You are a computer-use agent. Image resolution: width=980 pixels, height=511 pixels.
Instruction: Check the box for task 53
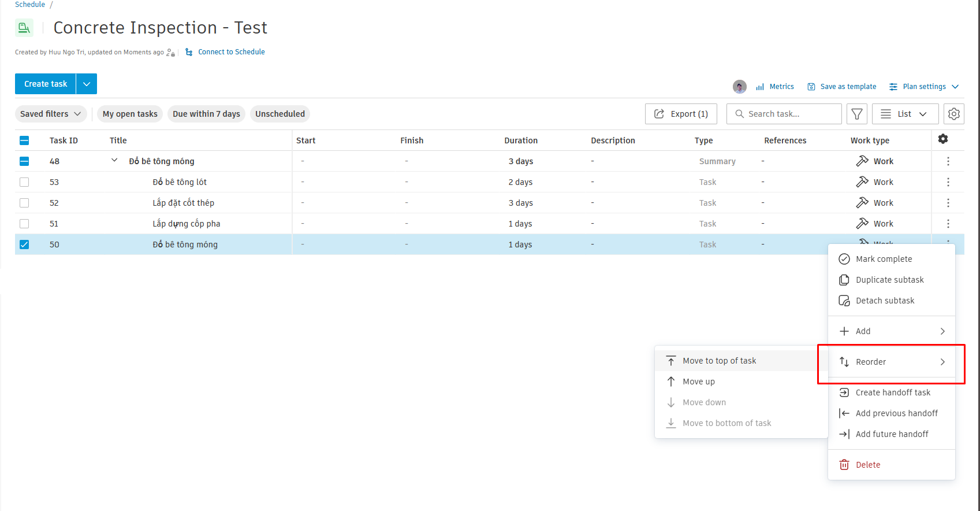tap(24, 182)
